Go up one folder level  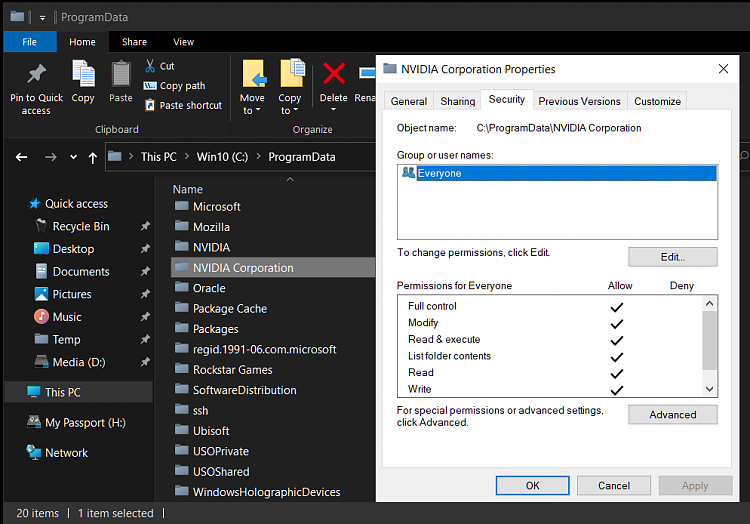[93, 157]
